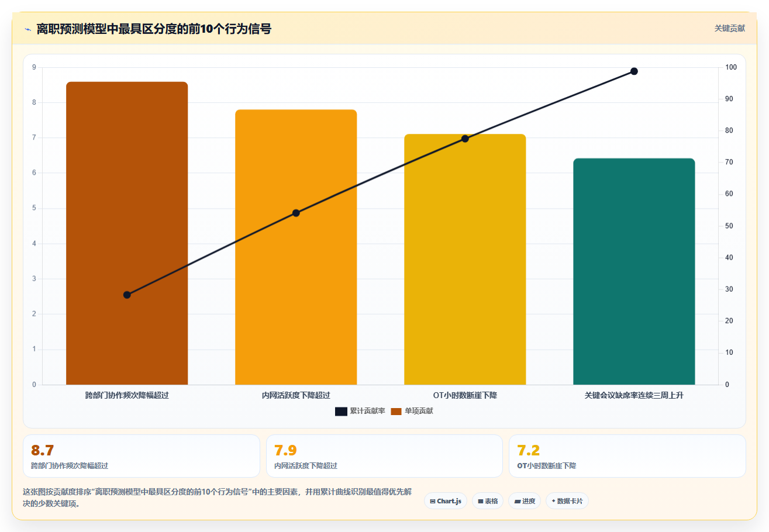Viewport: 769px width, 532px height.
Task: Click the cumulative line point near 54
Action: click(296, 213)
